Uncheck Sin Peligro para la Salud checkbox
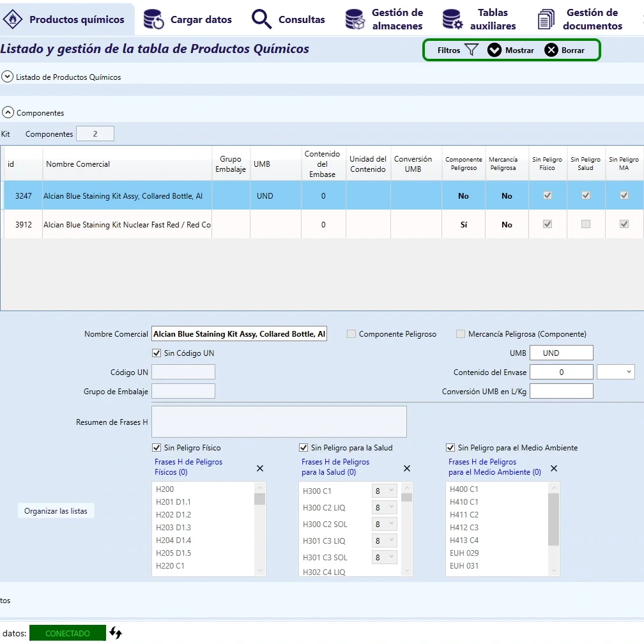Screen dimensions: 644x644 [x=303, y=447]
